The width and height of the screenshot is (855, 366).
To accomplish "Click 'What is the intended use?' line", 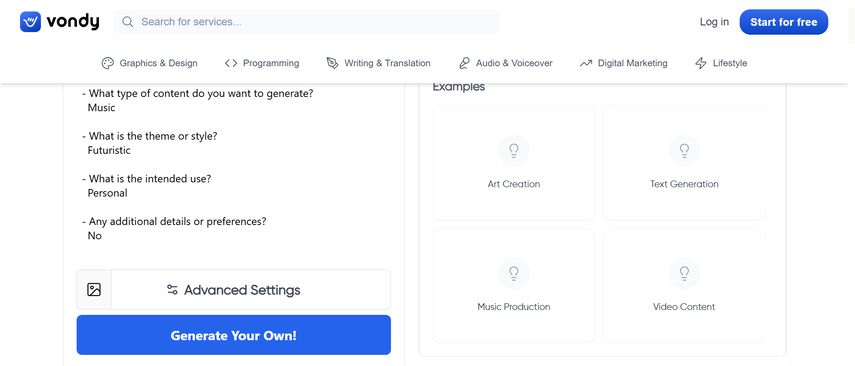I will (x=147, y=178).
